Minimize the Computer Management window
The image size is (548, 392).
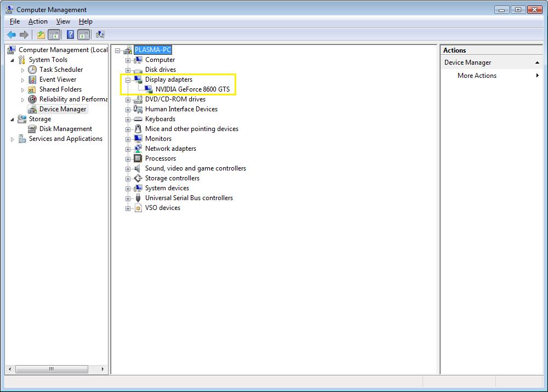tap(501, 10)
